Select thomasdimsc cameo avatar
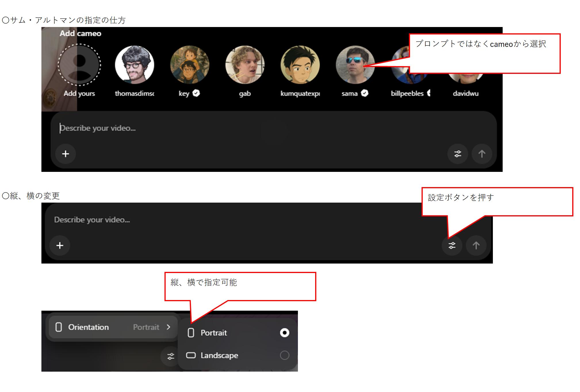This screenshot has height=392, width=580. point(134,65)
